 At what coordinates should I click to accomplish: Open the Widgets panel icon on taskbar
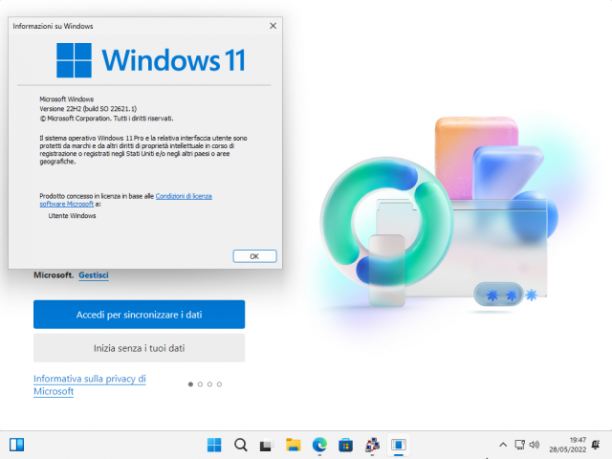17,445
